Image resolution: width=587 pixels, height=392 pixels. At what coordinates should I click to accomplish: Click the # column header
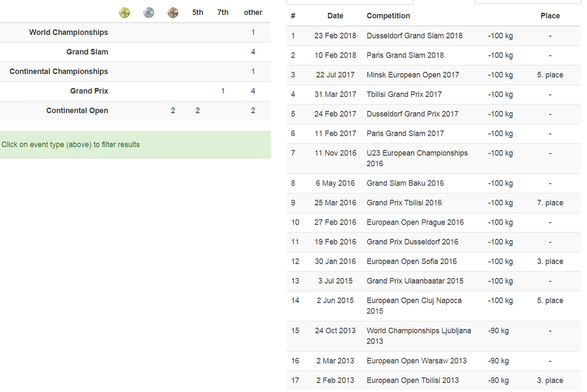point(293,16)
